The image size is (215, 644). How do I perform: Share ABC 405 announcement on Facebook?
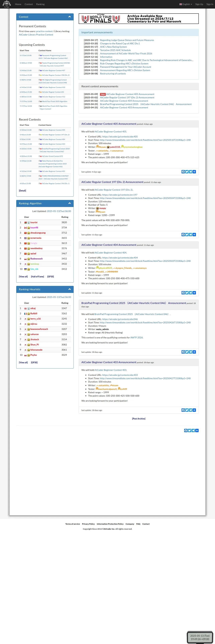click(183, 172)
